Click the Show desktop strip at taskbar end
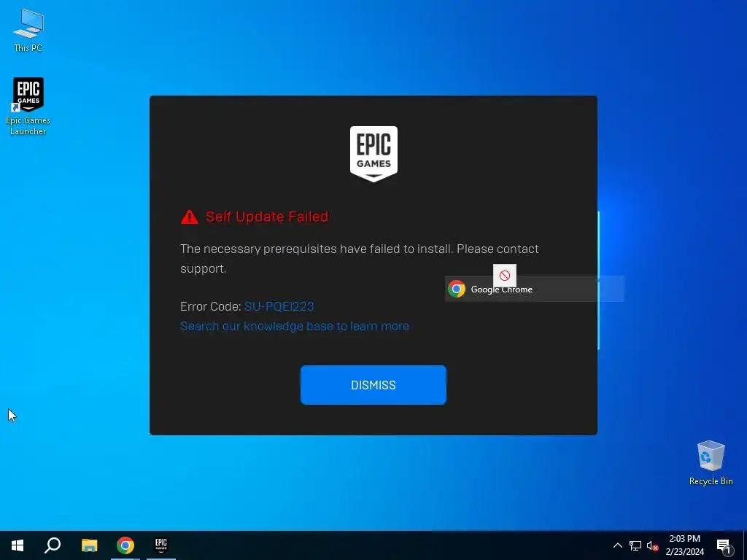Image resolution: width=747 pixels, height=560 pixels. click(745, 545)
